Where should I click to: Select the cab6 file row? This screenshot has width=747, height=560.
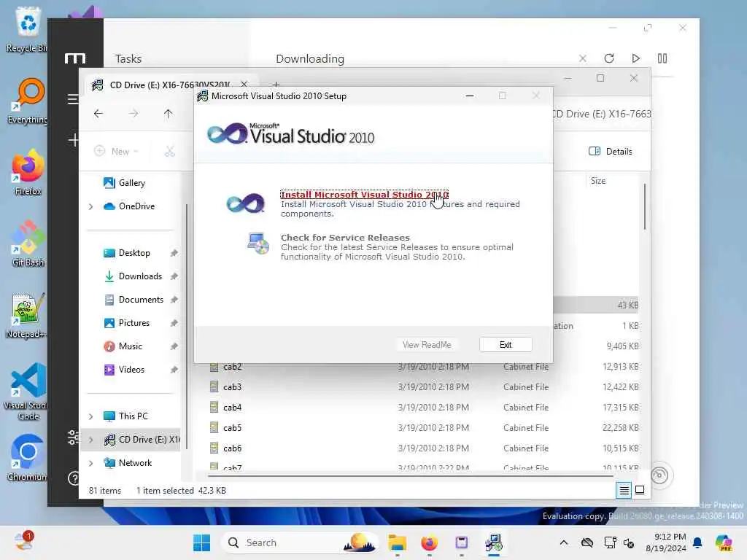point(424,448)
